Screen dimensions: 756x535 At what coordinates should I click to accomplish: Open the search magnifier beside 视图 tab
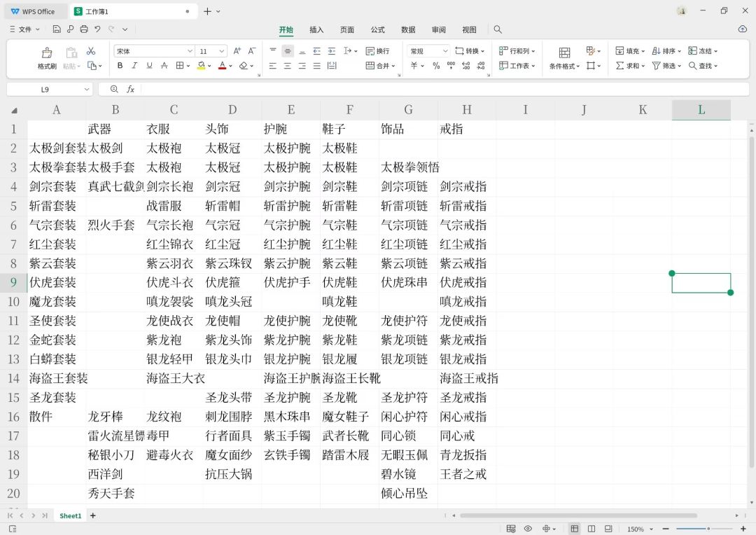[498, 29]
